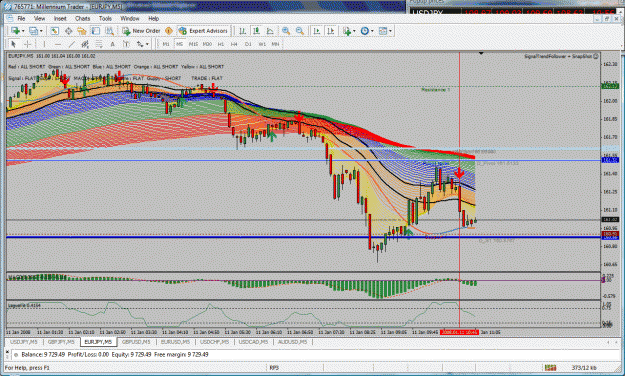Viewport: 625px width, 376px height.
Task: Switch to the GBPUSD,M5 chart tab
Action: pyautogui.click(x=136, y=342)
